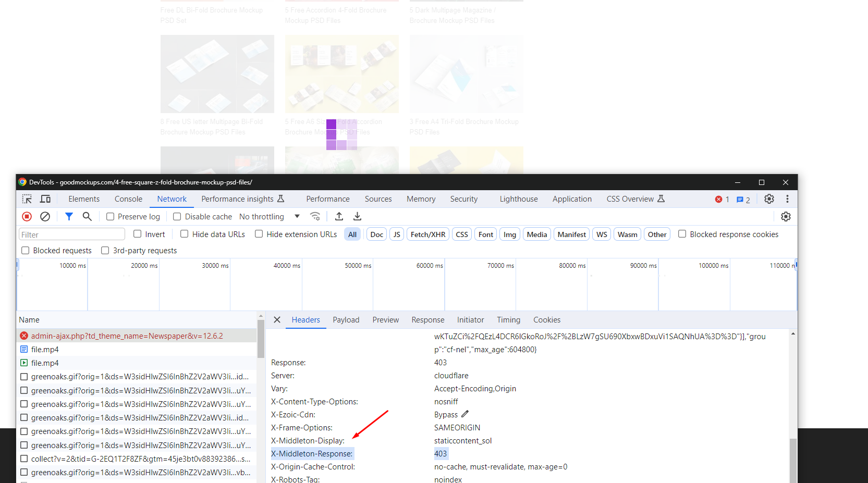Filter requests by WS type
Screen dimensions: 868x483
[602, 234]
